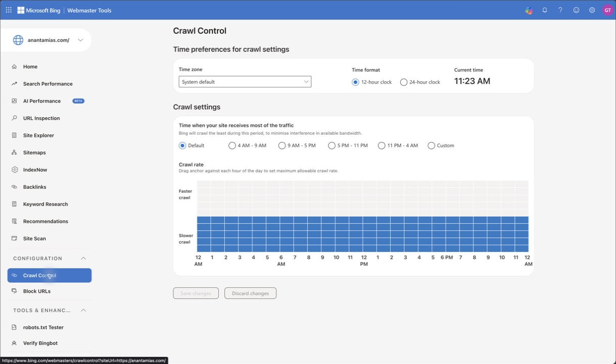This screenshot has height=364, width=616.
Task: Click the Save changes button
Action: (196, 293)
